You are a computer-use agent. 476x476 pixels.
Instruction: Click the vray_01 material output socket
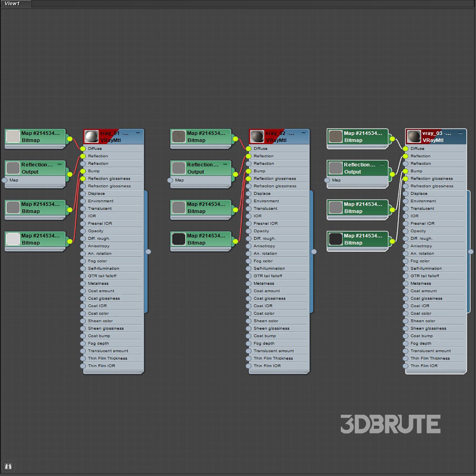(x=148, y=252)
